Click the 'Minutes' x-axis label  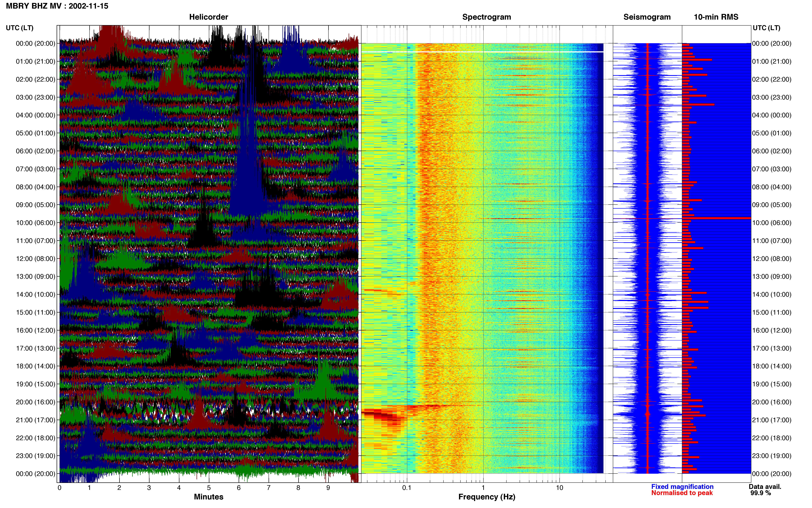[209, 497]
